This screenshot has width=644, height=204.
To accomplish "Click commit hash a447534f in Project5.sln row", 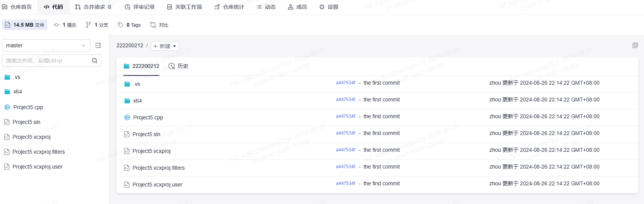I will click(x=346, y=133).
